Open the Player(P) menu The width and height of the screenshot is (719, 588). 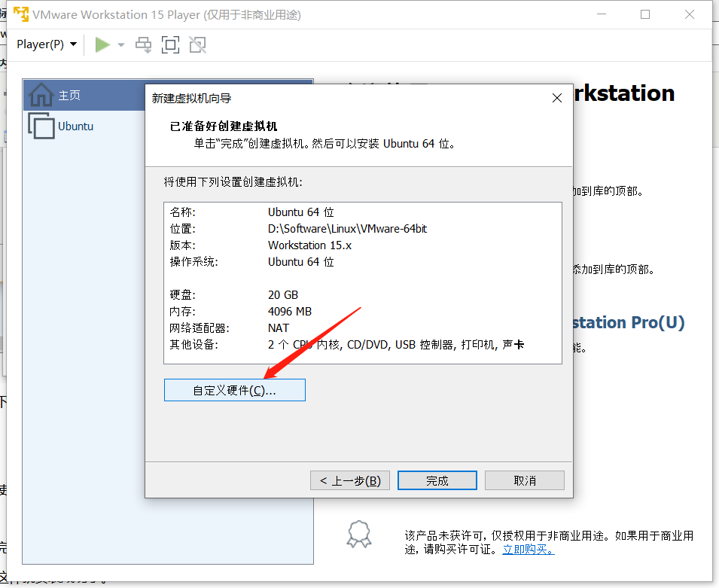click(x=47, y=44)
